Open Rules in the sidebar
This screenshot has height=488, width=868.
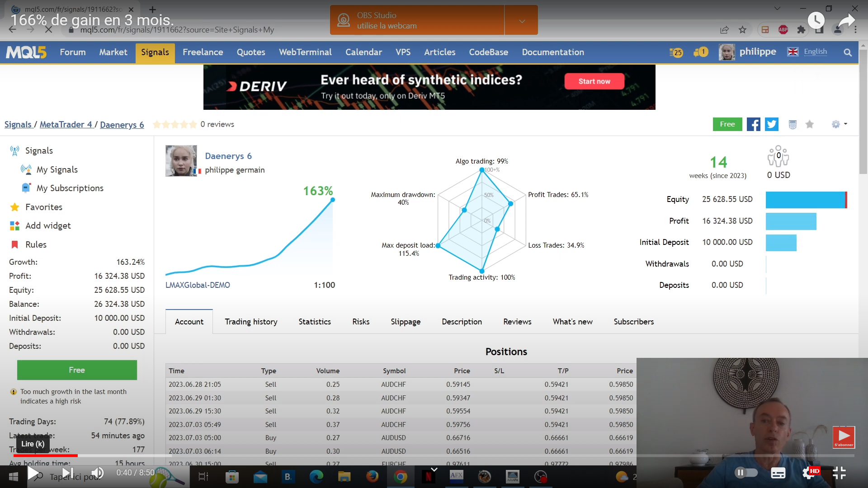(36, 244)
